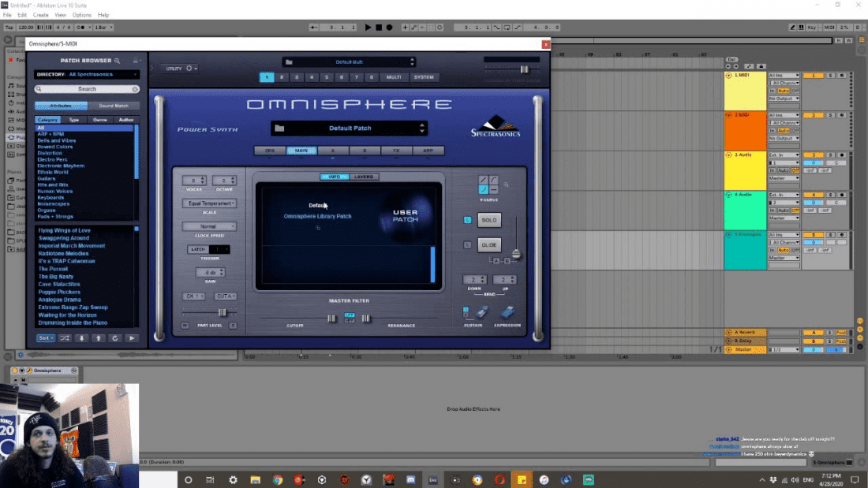Open 1 MIDI track No Output dropdown

pyautogui.click(x=784, y=99)
